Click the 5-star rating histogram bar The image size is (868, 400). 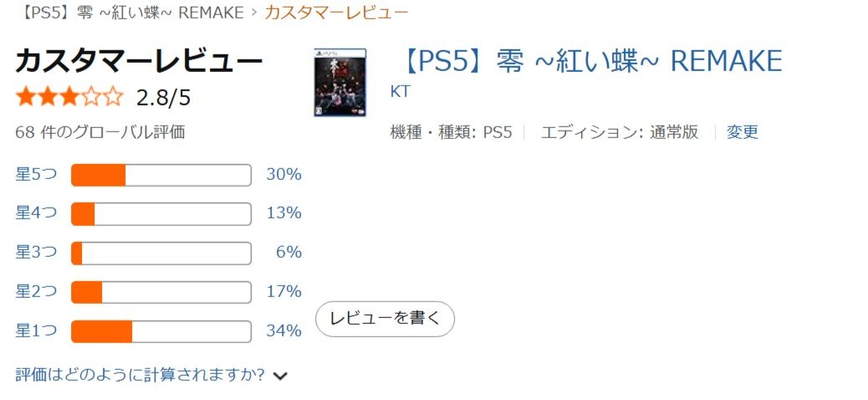pyautogui.click(x=161, y=175)
